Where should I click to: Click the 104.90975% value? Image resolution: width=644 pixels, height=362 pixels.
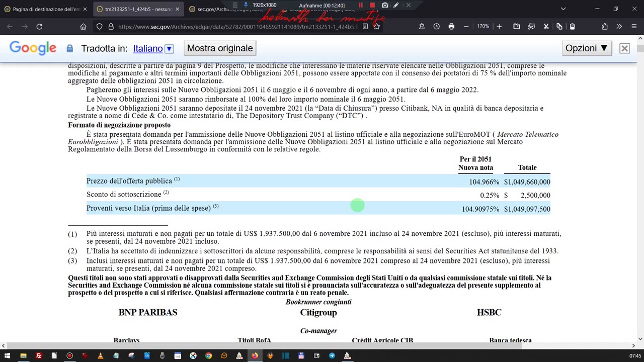480,209
